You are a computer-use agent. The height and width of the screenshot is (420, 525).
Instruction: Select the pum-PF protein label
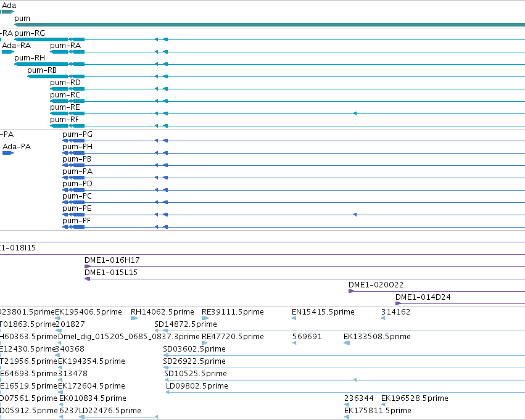pyautogui.click(x=76, y=221)
